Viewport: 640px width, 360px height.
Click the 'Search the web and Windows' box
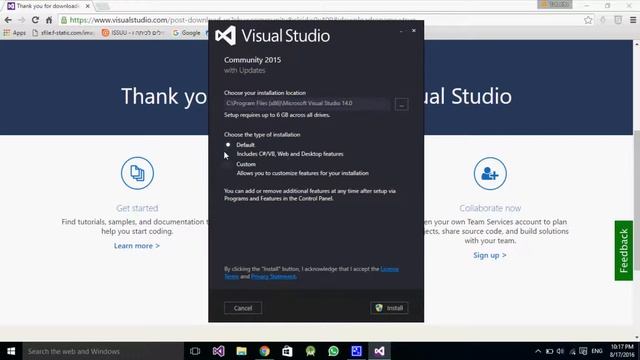point(103,351)
